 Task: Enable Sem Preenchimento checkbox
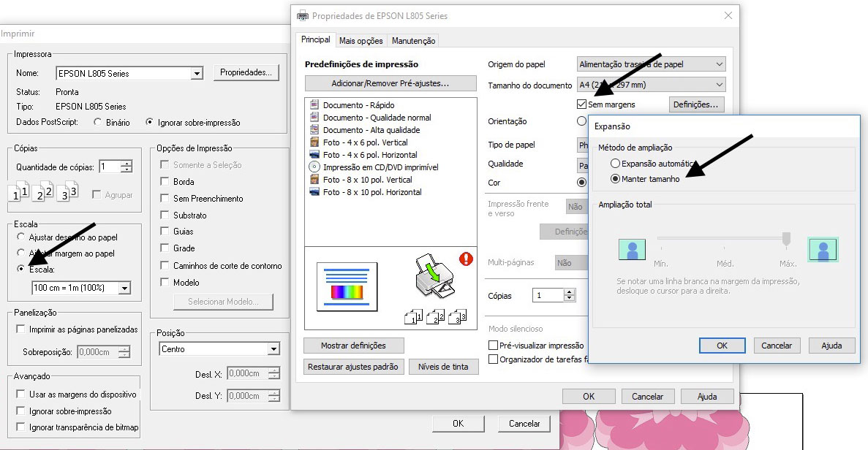tap(165, 198)
